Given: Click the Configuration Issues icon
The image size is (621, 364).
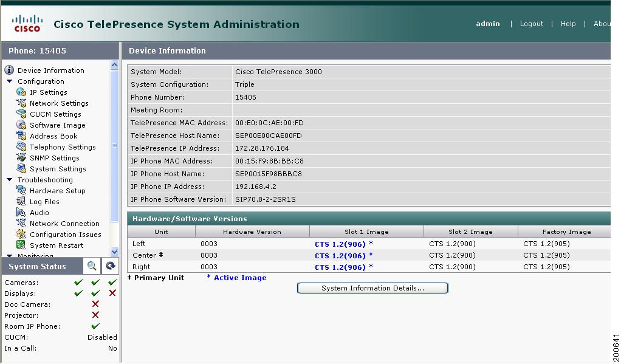Looking at the screenshot, I should 21,234.
